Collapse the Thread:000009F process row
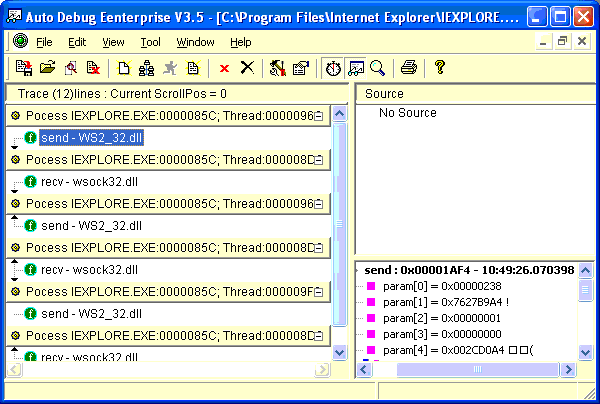 (318, 292)
